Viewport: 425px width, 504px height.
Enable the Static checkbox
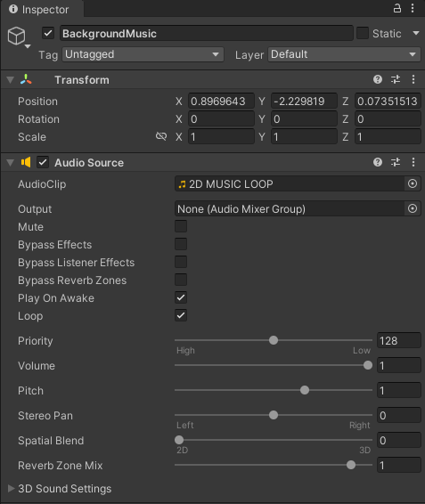pos(363,33)
